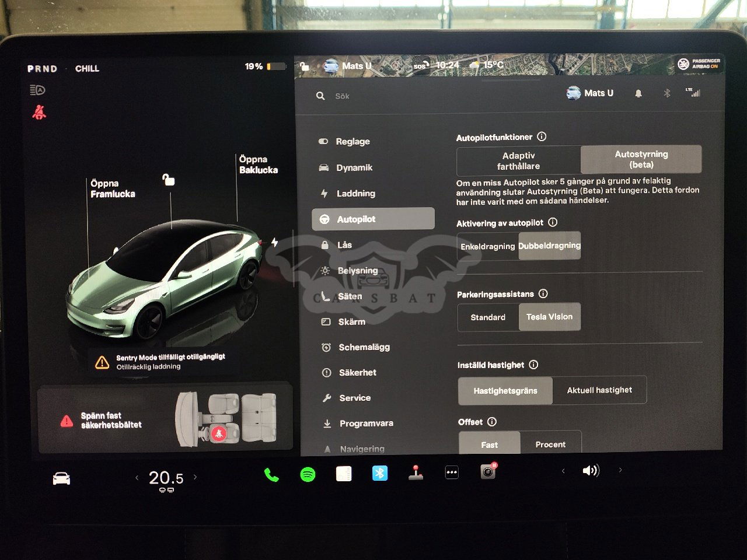The width and height of the screenshot is (747, 560).
Task: Choose Aktuell hastighet for set speed
Action: (599, 390)
